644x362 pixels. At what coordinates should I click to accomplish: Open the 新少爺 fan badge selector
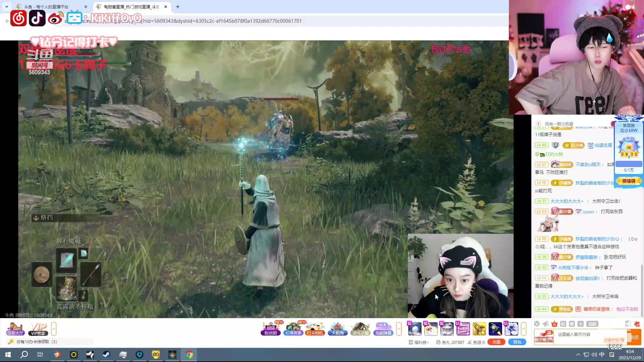(543, 337)
